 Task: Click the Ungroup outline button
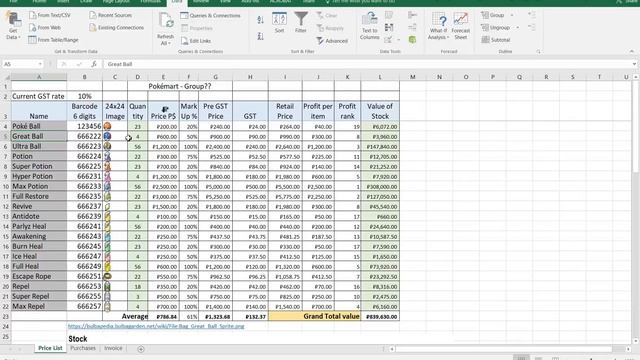pyautogui.click(x=495, y=28)
